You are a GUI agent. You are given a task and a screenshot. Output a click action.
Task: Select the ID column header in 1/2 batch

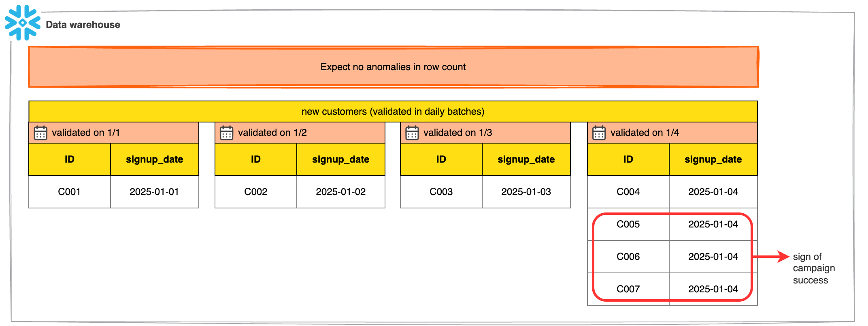coord(255,159)
